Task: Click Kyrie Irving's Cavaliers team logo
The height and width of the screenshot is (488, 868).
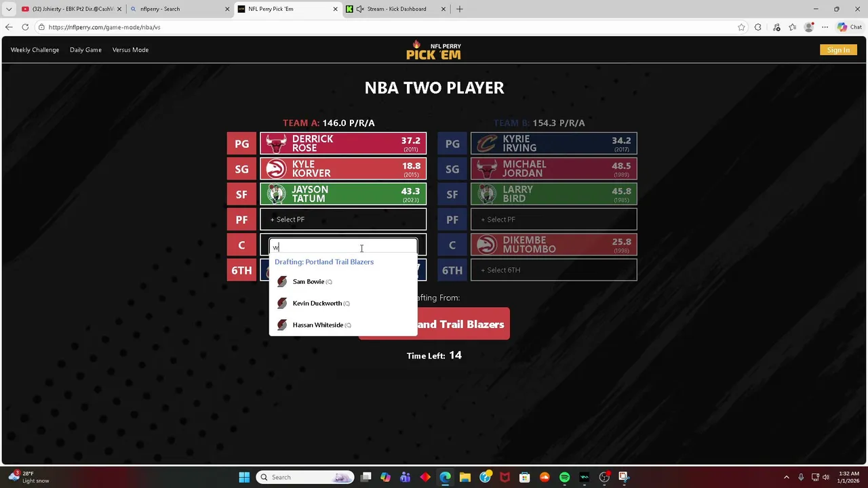Action: (487, 144)
